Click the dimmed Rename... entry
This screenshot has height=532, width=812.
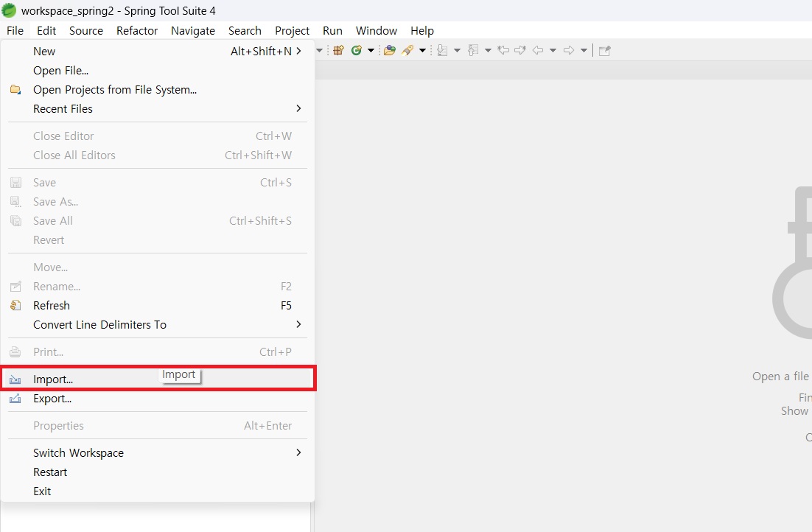click(158, 287)
